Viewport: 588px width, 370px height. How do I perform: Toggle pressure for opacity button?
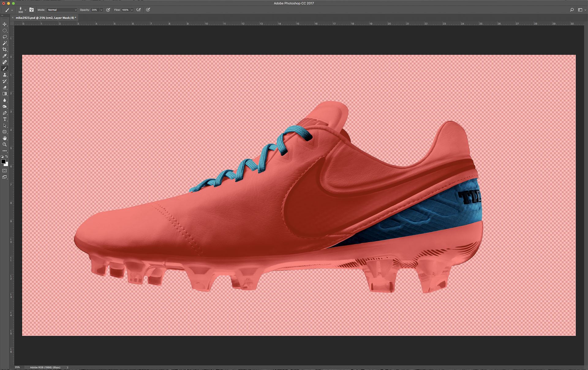[108, 10]
